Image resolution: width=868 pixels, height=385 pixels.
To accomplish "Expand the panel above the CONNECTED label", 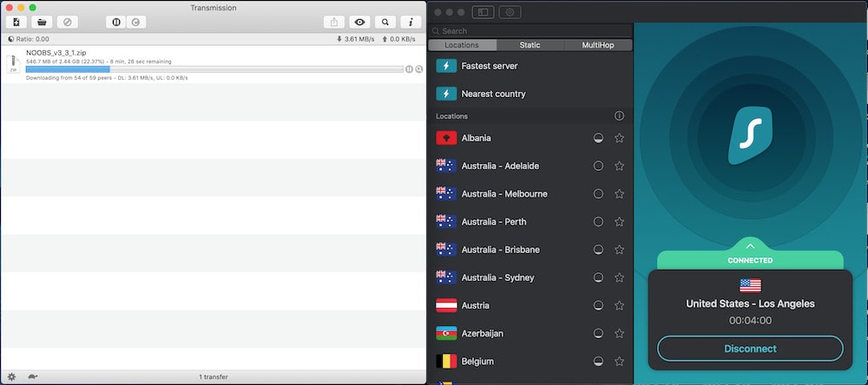I will click(750, 246).
